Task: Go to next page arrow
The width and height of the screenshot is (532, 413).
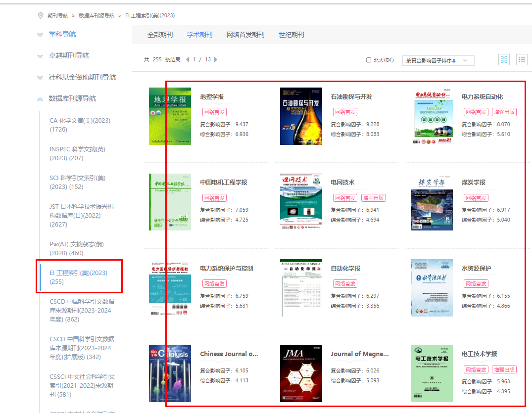Action: click(216, 60)
